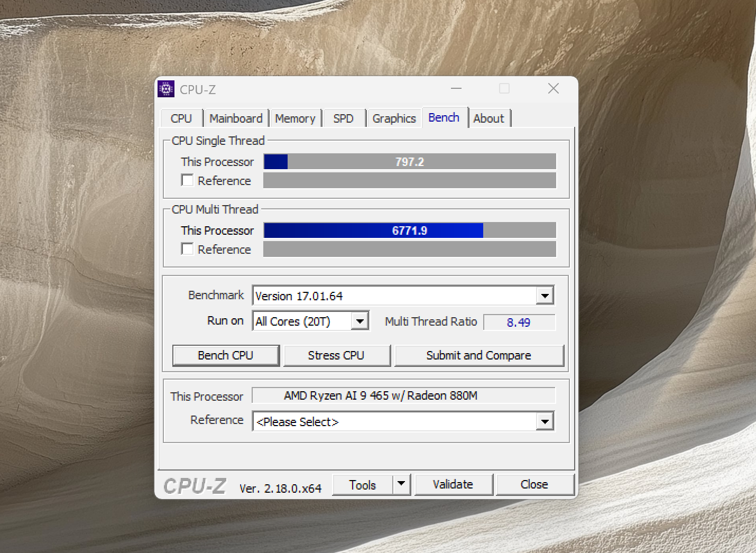
Task: Click the Multi Thread score progress bar
Action: [x=410, y=231]
